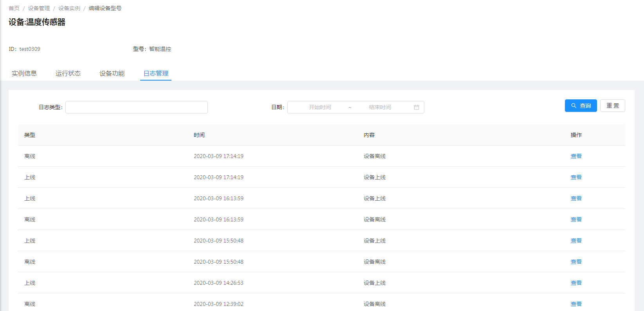Image resolution: width=644 pixels, height=311 pixels.
Task: Open the 日志类型 log type dropdown
Action: pyautogui.click(x=136, y=107)
